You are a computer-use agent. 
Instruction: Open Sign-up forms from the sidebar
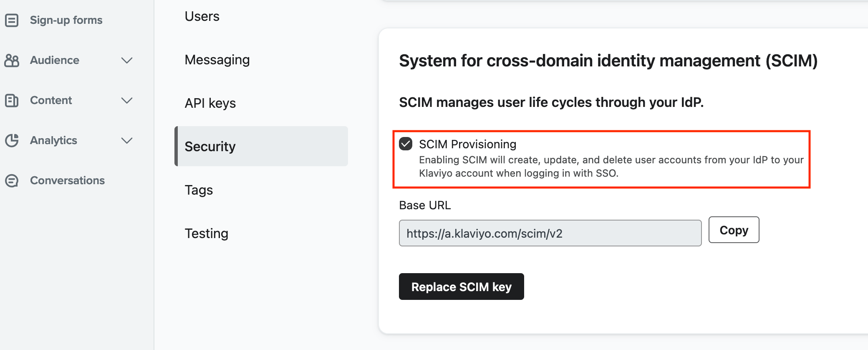pyautogui.click(x=66, y=20)
